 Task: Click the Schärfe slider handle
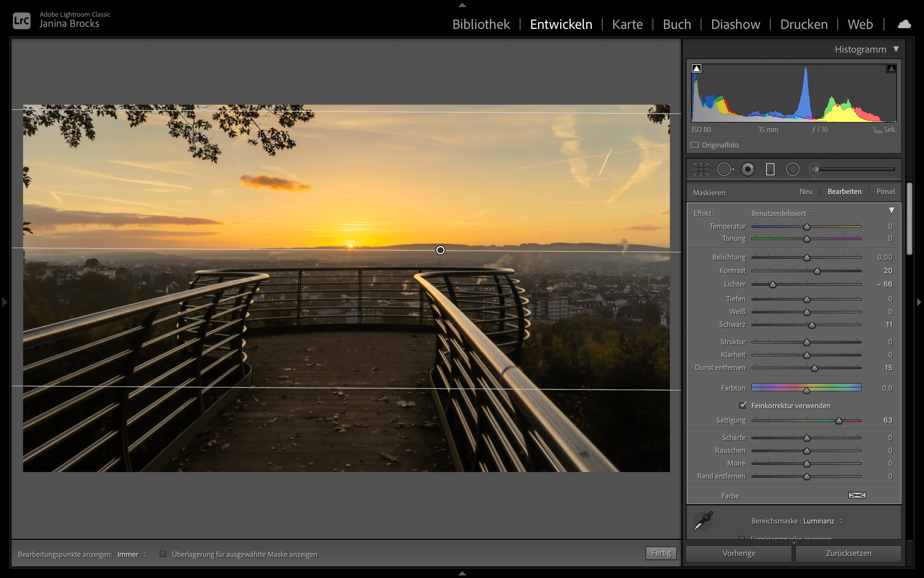[x=806, y=438]
